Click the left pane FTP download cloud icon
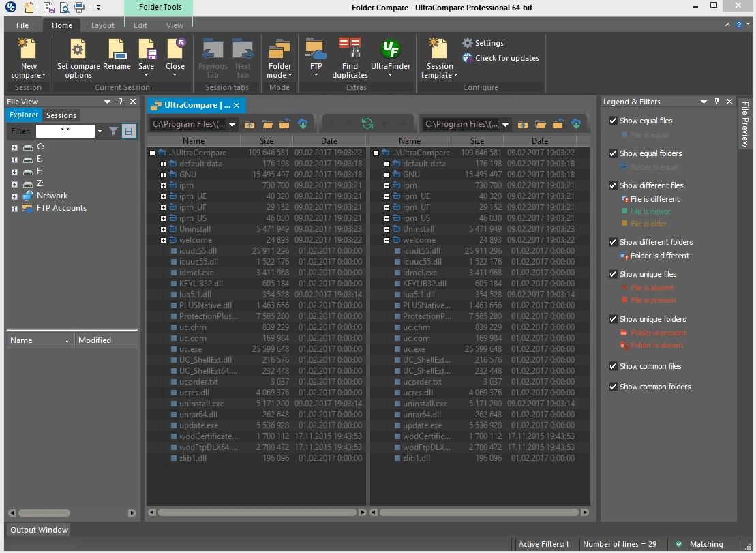 (x=303, y=124)
